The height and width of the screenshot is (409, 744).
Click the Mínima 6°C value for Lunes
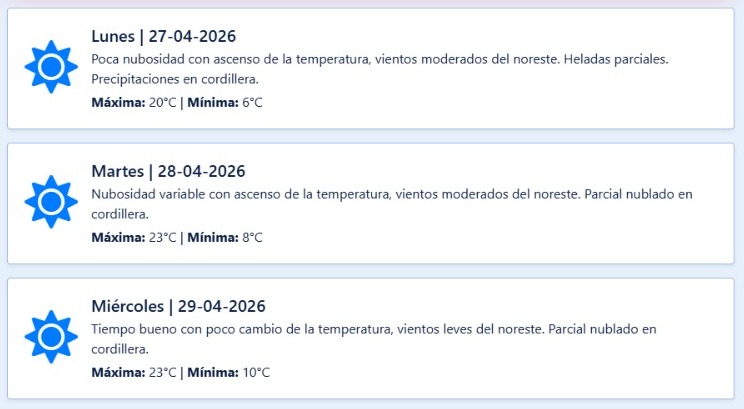252,102
